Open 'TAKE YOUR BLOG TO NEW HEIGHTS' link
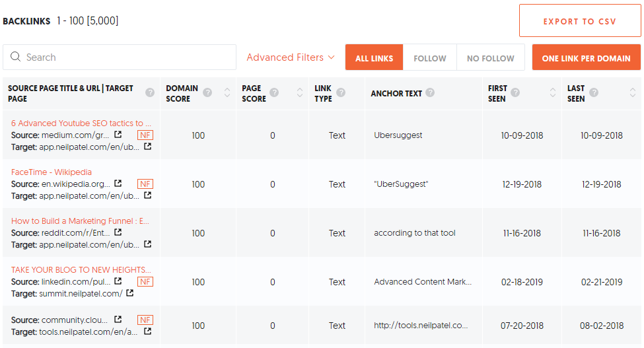This screenshot has height=348, width=644. (81, 269)
